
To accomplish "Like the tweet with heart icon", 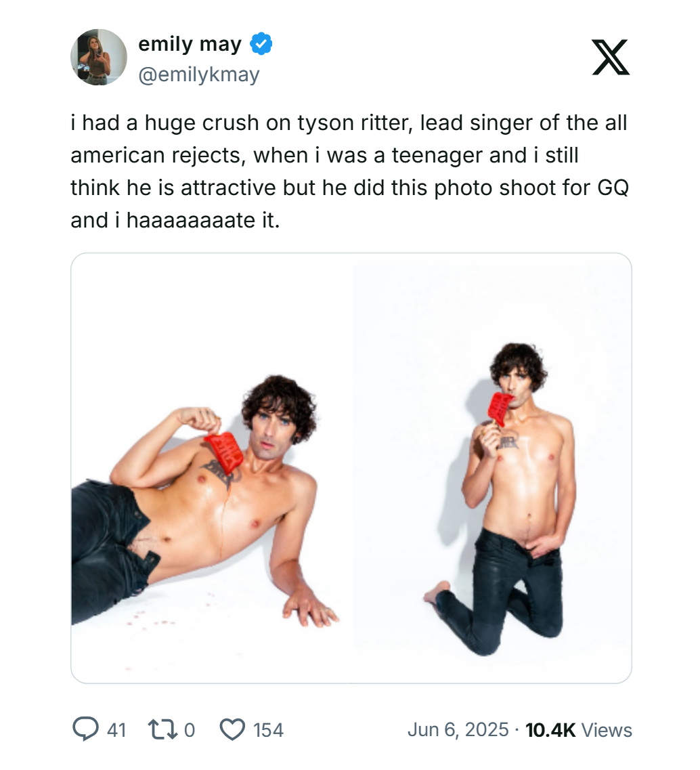I will tap(233, 729).
